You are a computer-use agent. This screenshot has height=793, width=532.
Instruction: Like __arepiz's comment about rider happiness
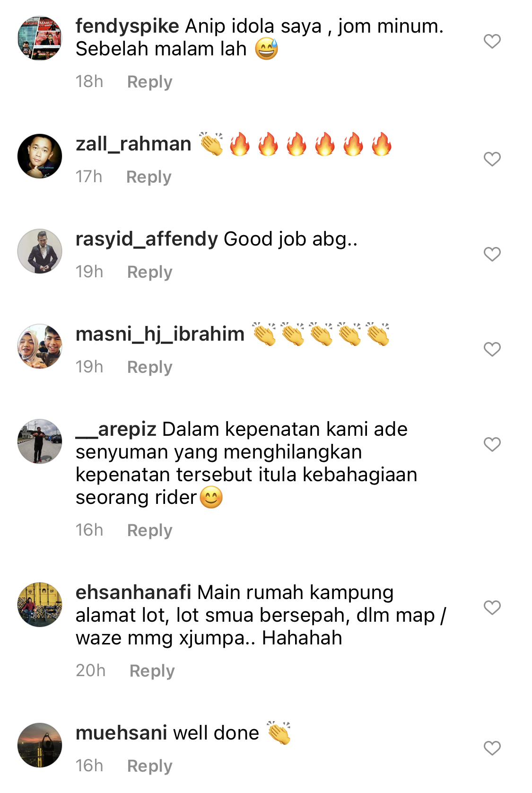pyautogui.click(x=492, y=444)
